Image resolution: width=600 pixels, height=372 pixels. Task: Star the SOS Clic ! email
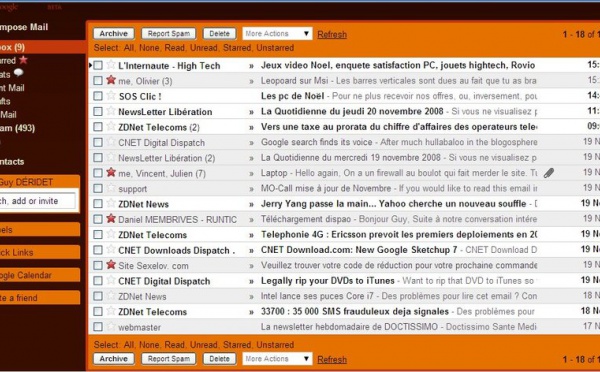(x=111, y=95)
